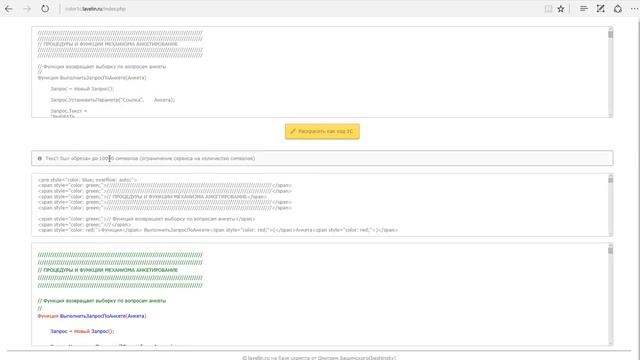Viewport: 640px width, 360px height.
Task: Click 'Запрос.УстановитьПараметр' line in source textarea
Action: pos(112,100)
